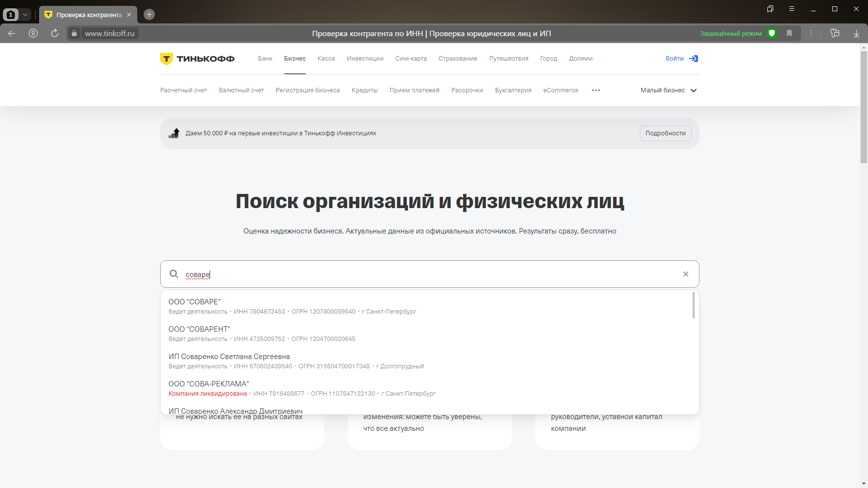
Task: Click the investments promo banner icon
Action: pyautogui.click(x=174, y=133)
